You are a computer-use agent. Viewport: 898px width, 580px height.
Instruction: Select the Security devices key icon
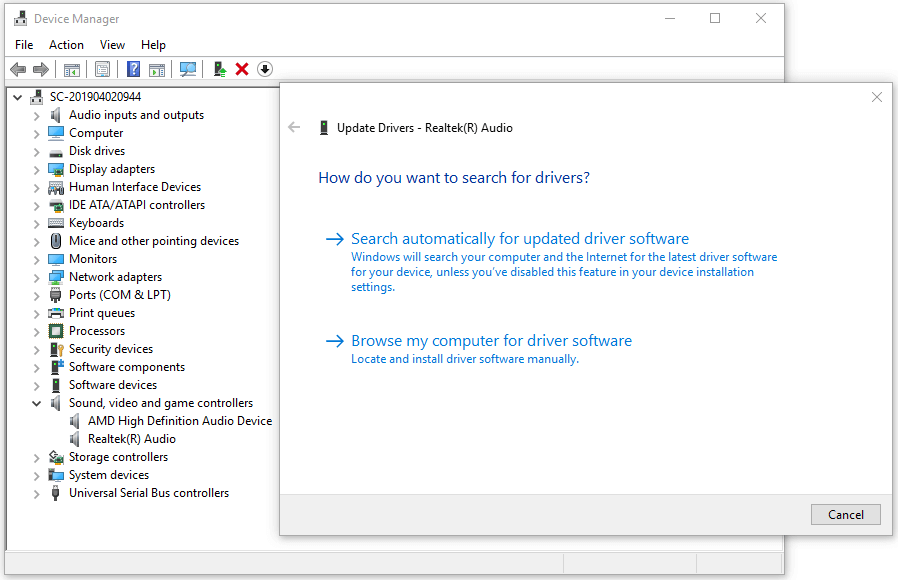(x=56, y=349)
